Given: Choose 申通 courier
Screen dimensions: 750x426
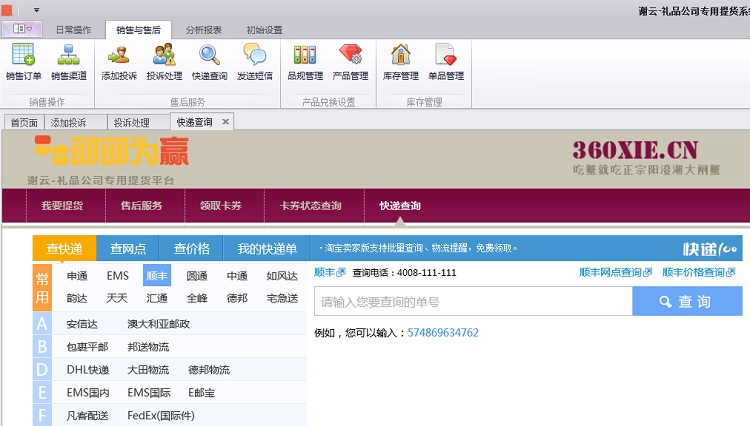Looking at the screenshot, I should pyautogui.click(x=77, y=276).
